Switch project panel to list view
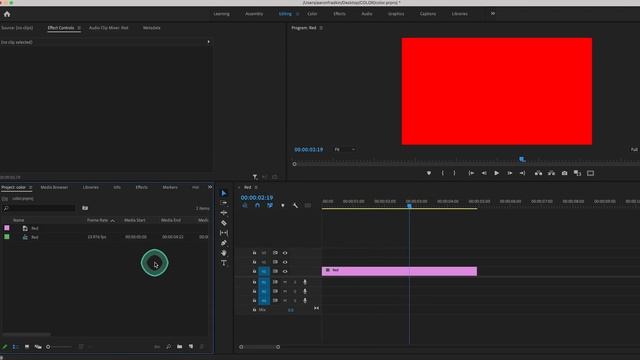 16,347
